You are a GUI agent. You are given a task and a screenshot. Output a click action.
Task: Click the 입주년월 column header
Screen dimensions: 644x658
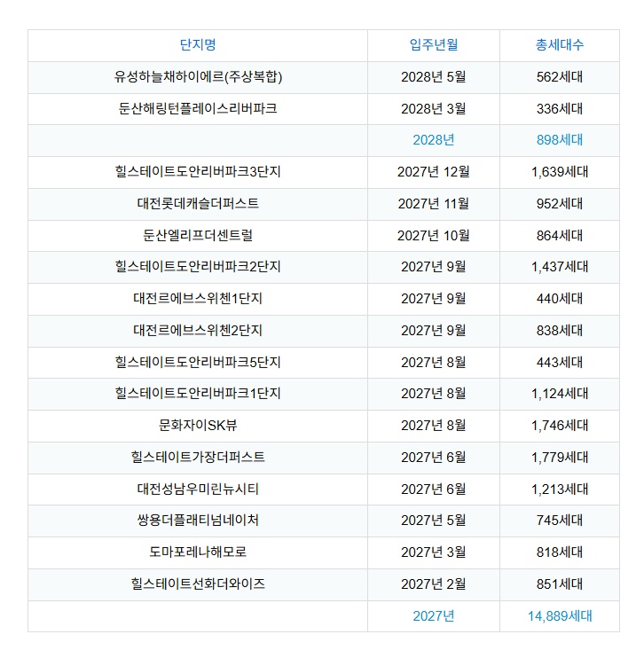point(434,45)
